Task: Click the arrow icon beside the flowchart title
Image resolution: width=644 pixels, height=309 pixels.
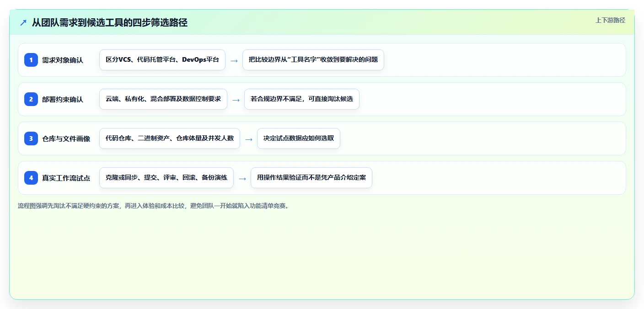Action: point(23,22)
